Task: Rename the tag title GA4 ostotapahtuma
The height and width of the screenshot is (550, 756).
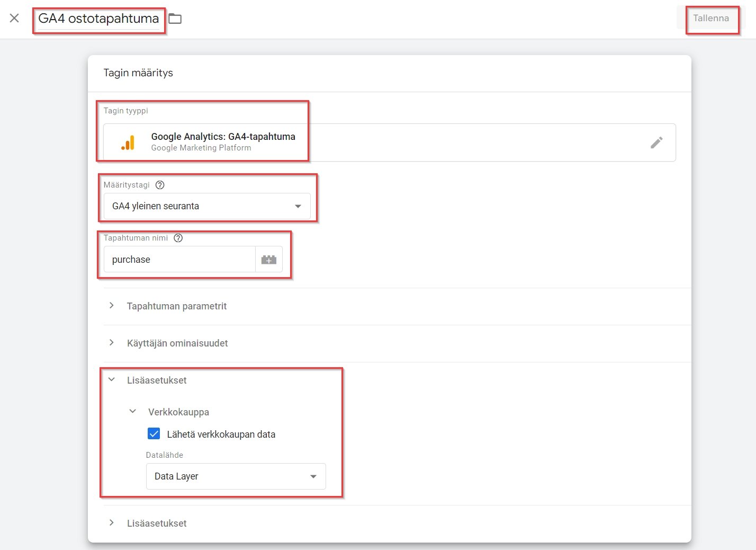Action: coord(98,19)
